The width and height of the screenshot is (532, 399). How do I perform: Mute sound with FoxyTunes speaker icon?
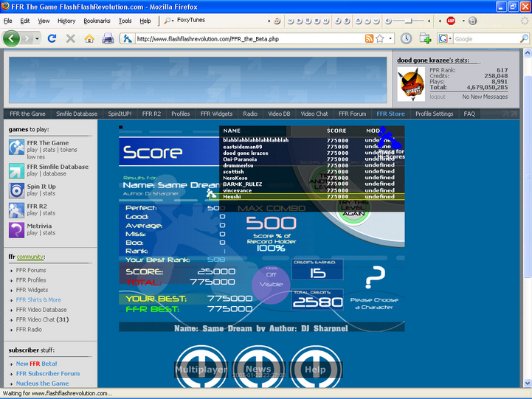point(388,21)
